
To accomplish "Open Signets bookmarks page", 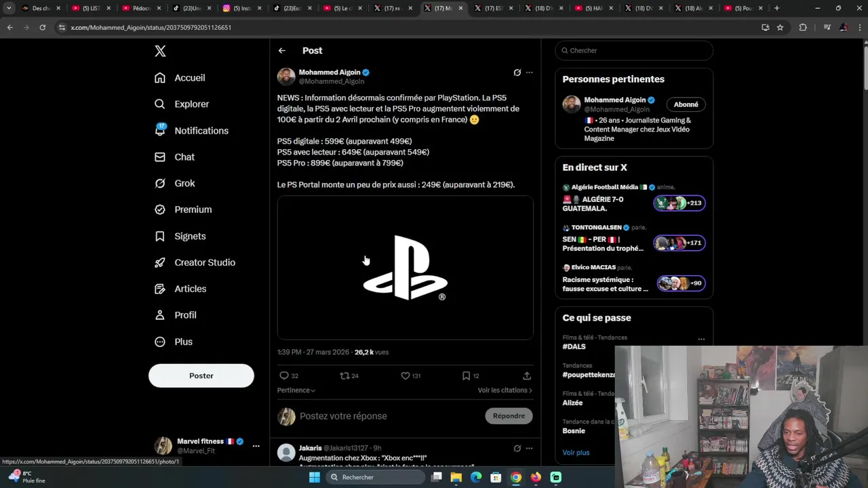I will click(x=180, y=237).
